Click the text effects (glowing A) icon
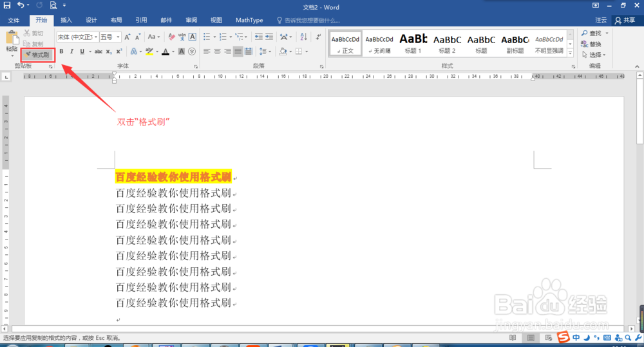 click(x=133, y=52)
